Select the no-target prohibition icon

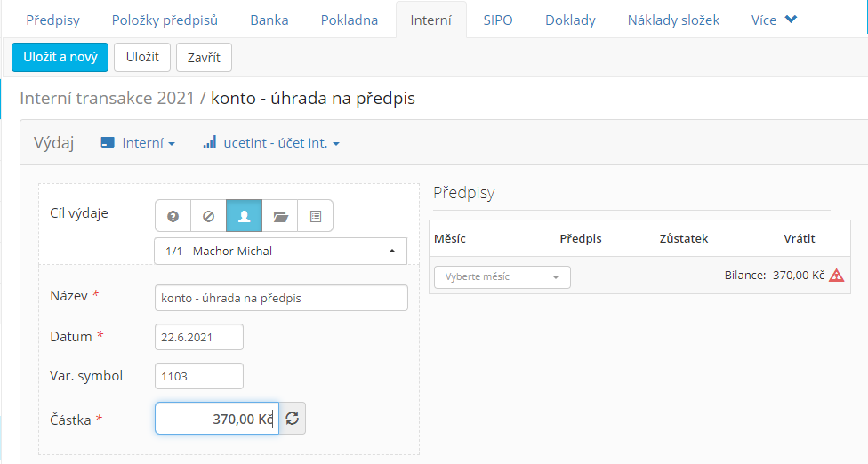coord(208,216)
